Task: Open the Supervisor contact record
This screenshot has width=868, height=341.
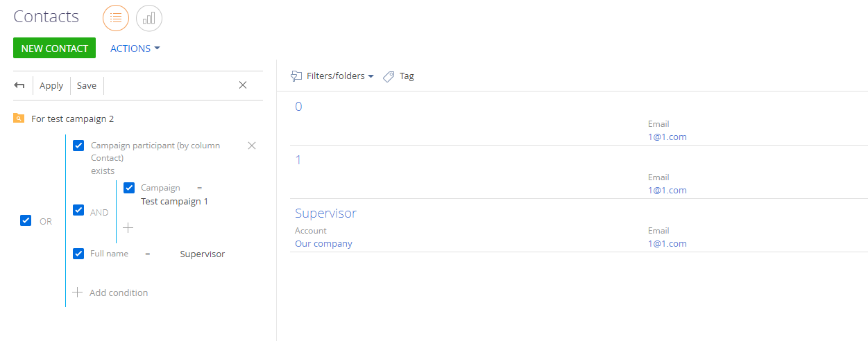Action: [x=326, y=213]
